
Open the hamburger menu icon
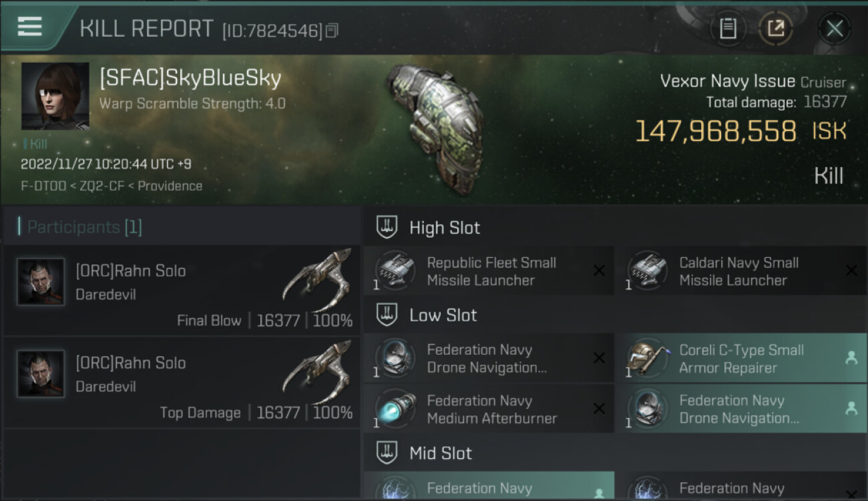[x=29, y=27]
